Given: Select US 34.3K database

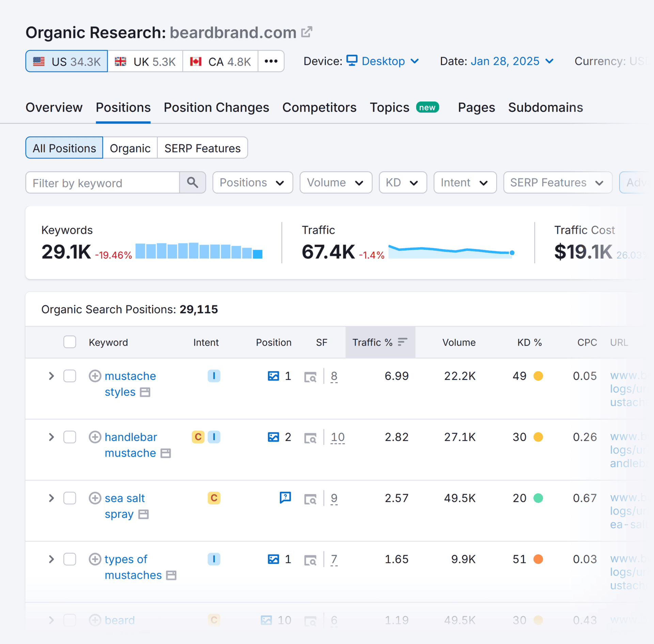Looking at the screenshot, I should coord(67,61).
